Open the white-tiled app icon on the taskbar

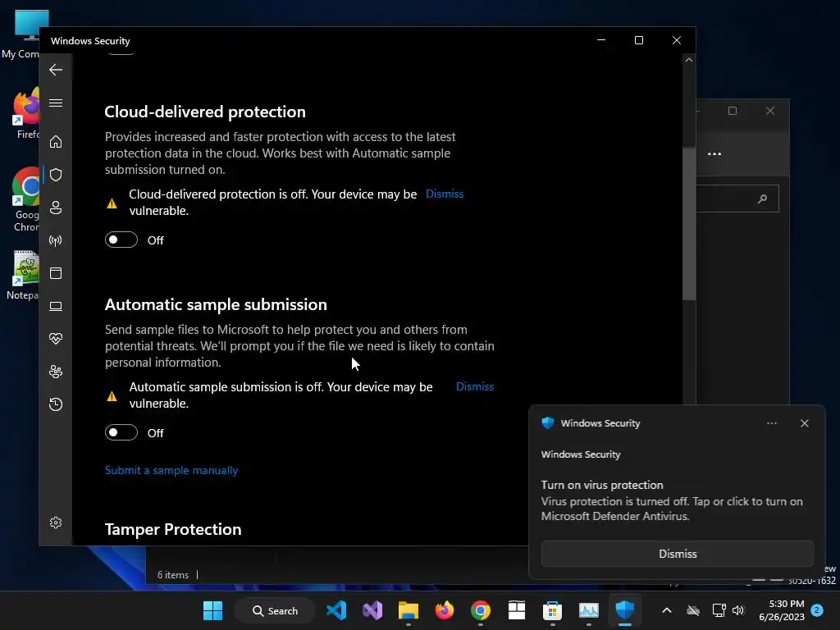point(517,610)
